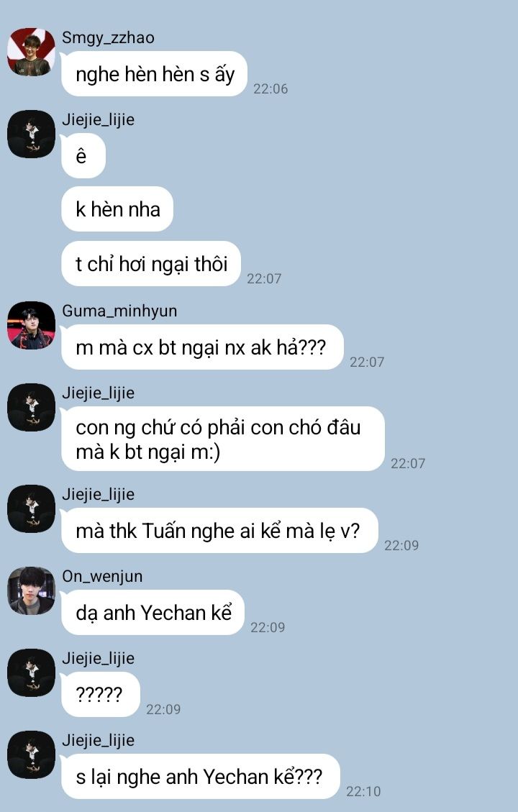Image resolution: width=518 pixels, height=812 pixels.
Task: Open Smgy_zzhao's profile avatar
Action: (x=31, y=52)
